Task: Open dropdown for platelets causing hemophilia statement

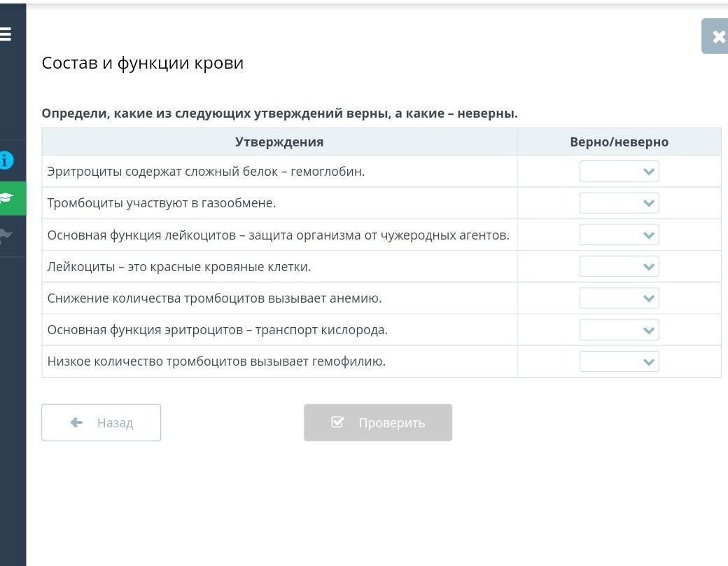Action: (619, 362)
